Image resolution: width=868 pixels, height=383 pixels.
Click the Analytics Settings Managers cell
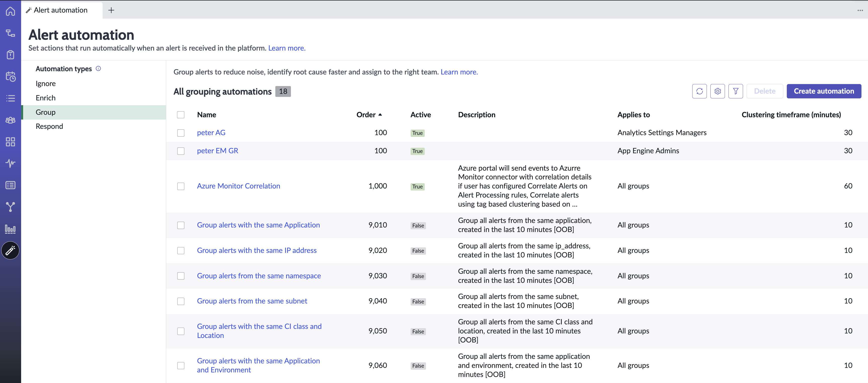pos(662,133)
